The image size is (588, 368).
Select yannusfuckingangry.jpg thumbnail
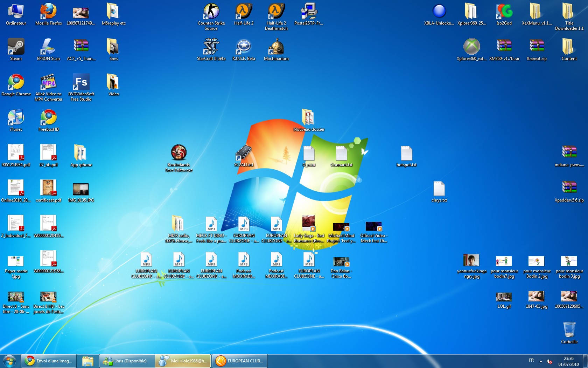[x=471, y=266]
